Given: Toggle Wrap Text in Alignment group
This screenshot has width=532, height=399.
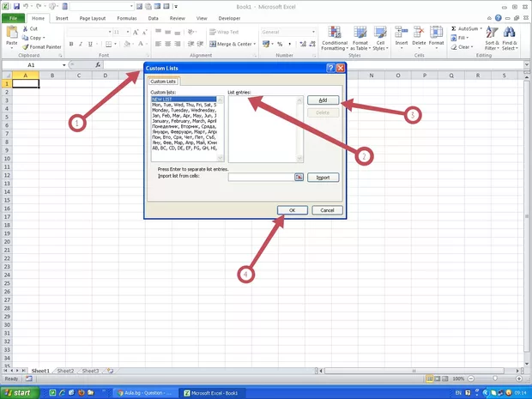Looking at the screenshot, I should [x=225, y=32].
